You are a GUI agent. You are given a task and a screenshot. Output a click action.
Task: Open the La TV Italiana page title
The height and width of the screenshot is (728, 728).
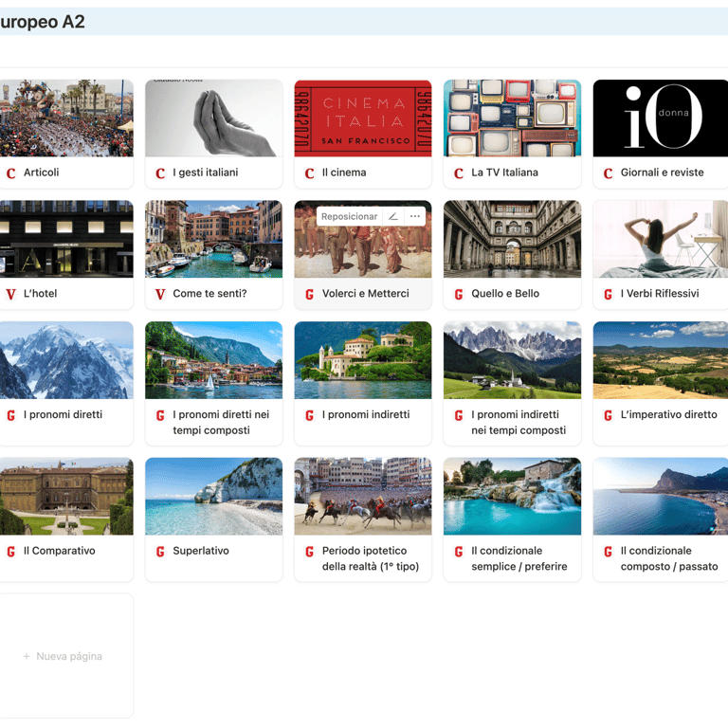504,173
